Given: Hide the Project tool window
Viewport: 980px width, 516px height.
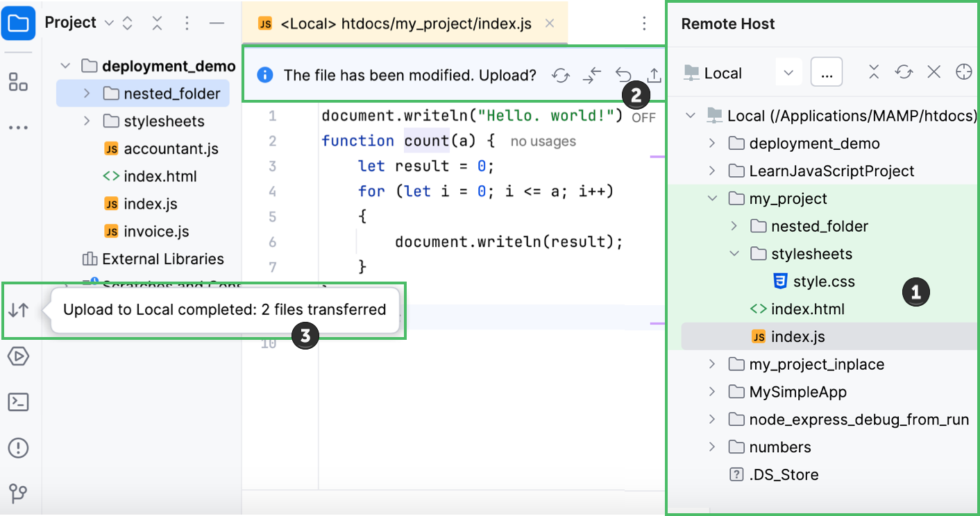Looking at the screenshot, I should (217, 23).
